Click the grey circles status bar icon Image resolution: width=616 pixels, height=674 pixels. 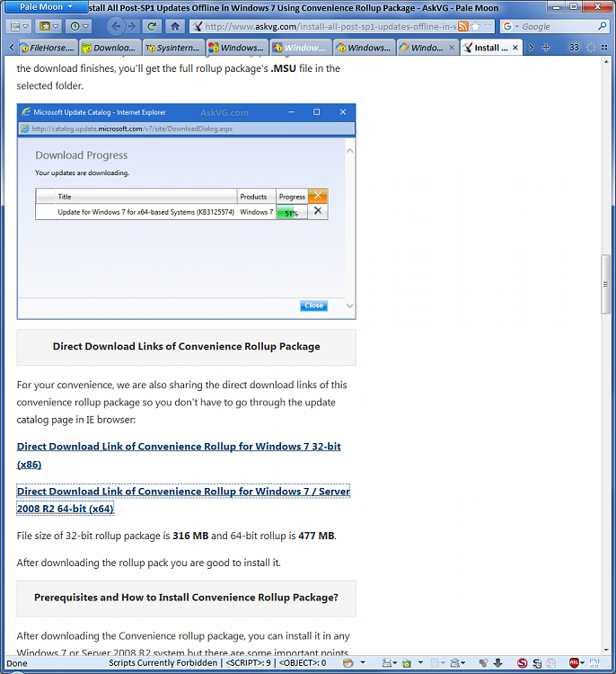[x=483, y=663]
